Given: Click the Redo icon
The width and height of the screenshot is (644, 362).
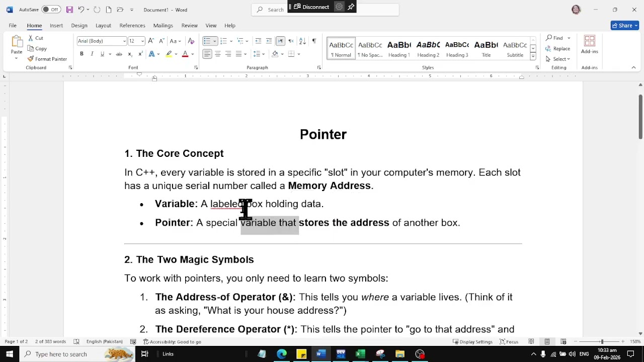Looking at the screenshot, I should [x=97, y=10].
